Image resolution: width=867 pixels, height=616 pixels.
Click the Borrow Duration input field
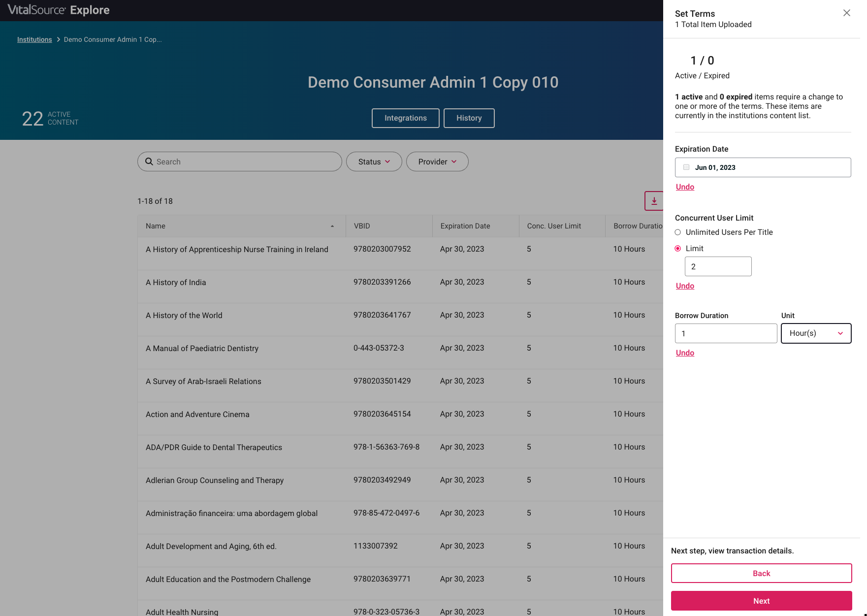click(x=726, y=333)
